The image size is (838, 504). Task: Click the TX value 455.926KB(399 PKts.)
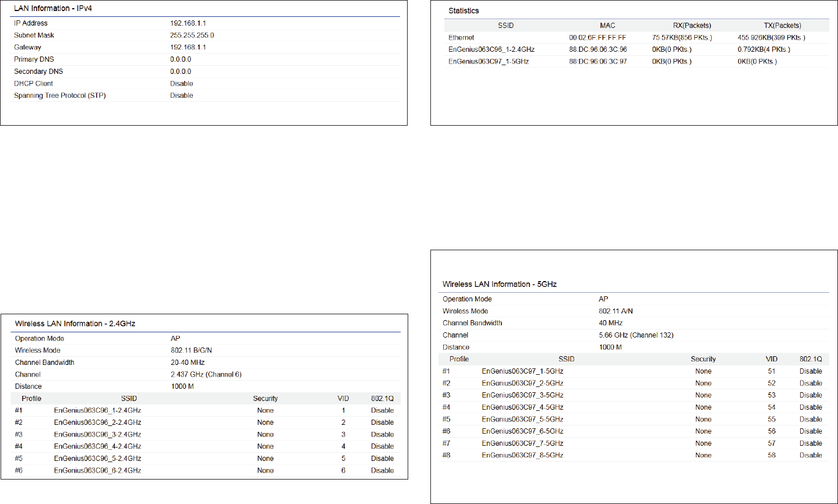[772, 38]
